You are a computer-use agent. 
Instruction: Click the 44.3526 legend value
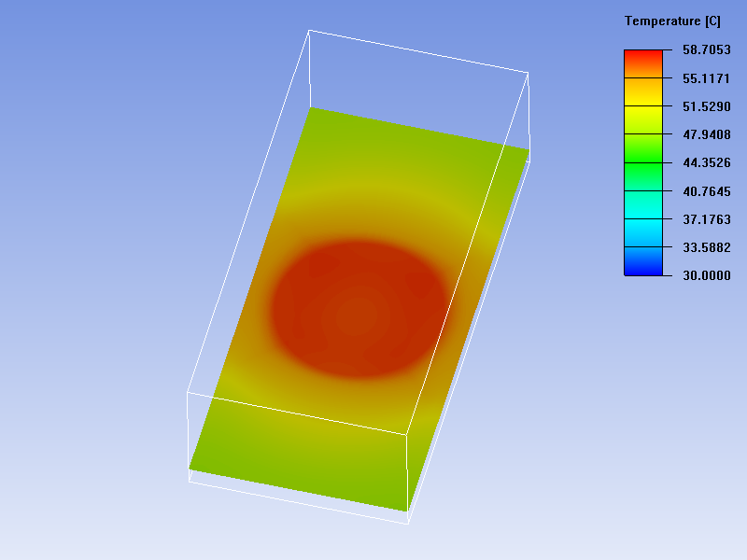[707, 162]
